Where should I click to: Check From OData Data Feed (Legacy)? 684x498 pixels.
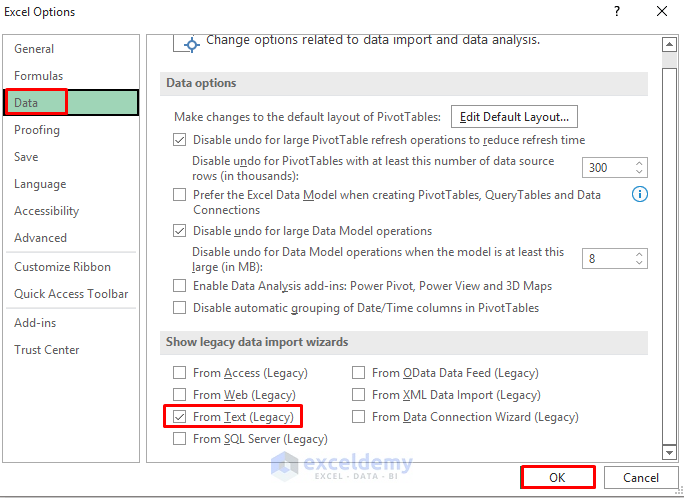(x=359, y=373)
